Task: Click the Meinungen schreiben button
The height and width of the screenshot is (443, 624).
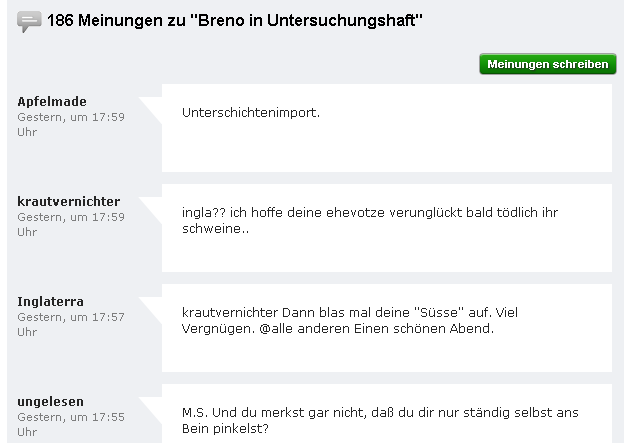Action: click(x=548, y=64)
